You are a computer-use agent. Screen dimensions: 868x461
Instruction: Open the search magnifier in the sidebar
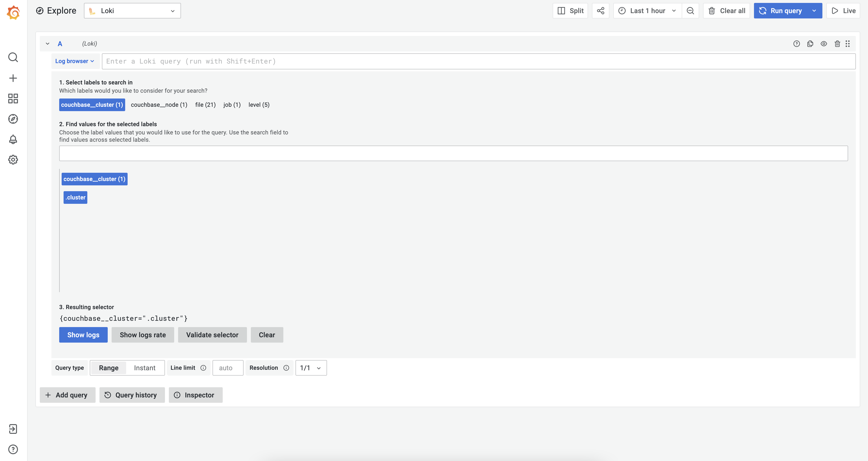click(13, 57)
